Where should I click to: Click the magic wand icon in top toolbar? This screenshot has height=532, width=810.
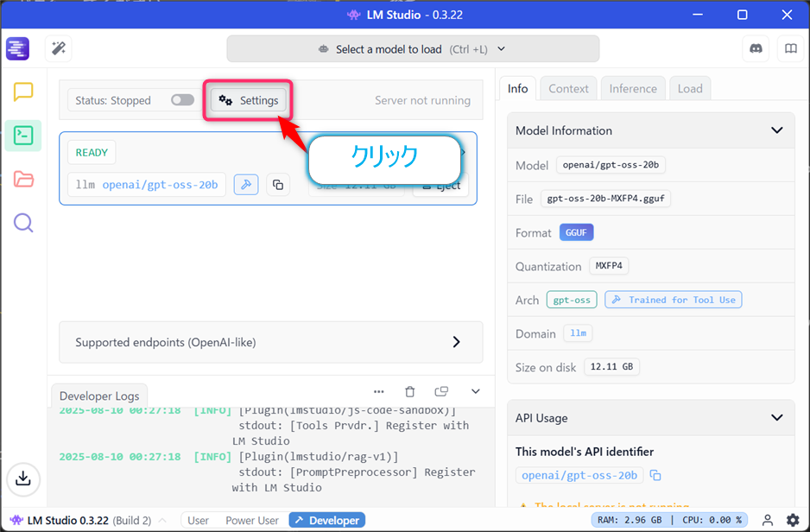pos(59,48)
